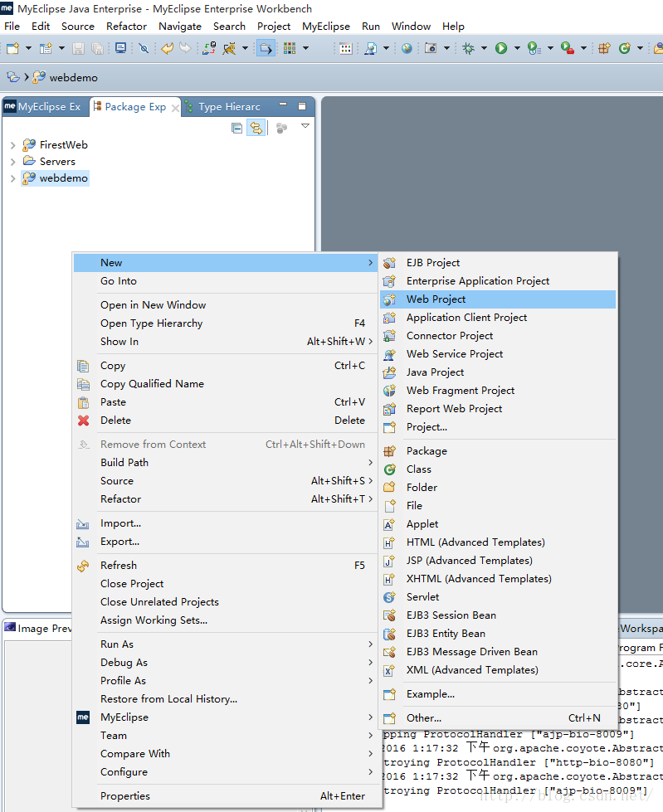Click the Package icon in New submenu
This screenshot has width=663, height=812.
point(389,451)
